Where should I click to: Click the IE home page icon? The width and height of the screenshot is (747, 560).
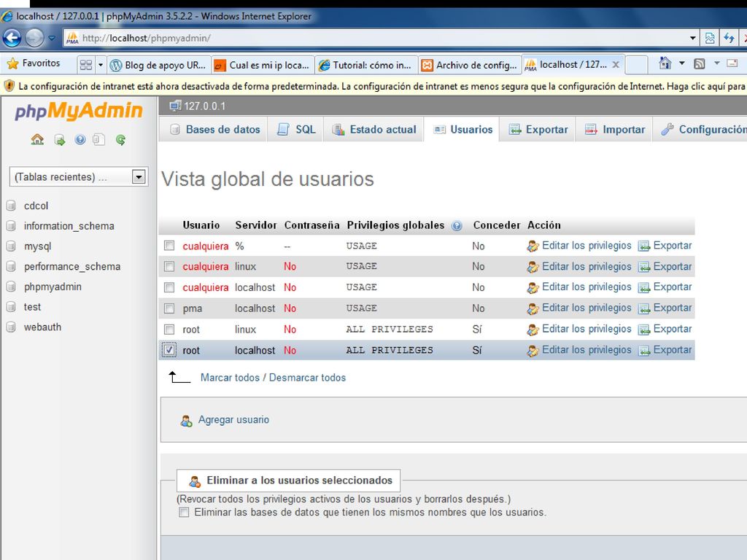pos(665,63)
